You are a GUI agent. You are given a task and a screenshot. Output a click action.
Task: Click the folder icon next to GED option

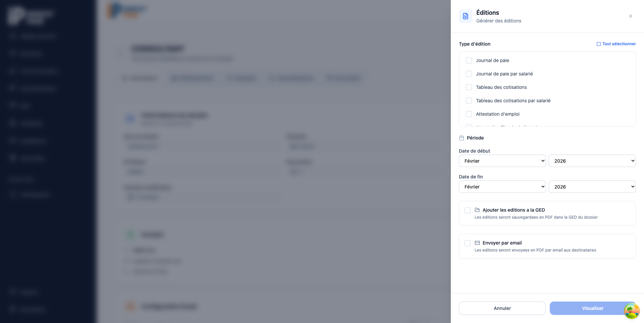pos(477,210)
